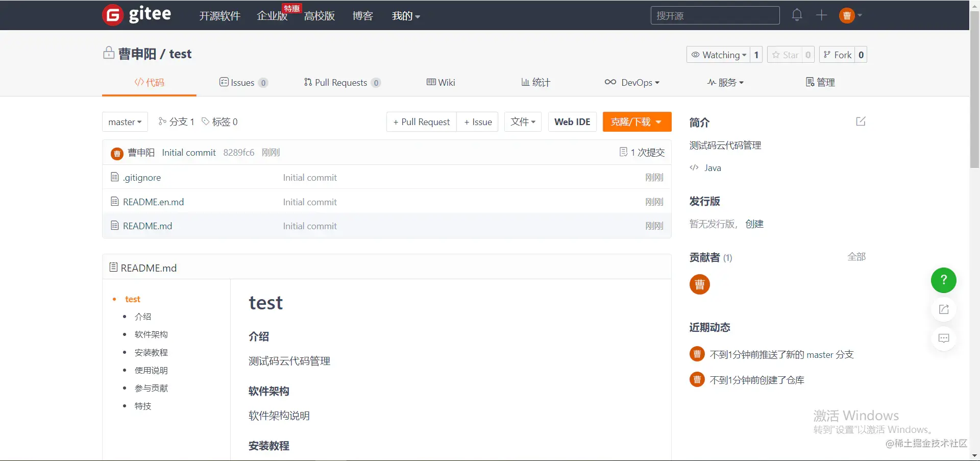Click the fork count 0
This screenshot has height=461, width=980.
click(x=861, y=55)
